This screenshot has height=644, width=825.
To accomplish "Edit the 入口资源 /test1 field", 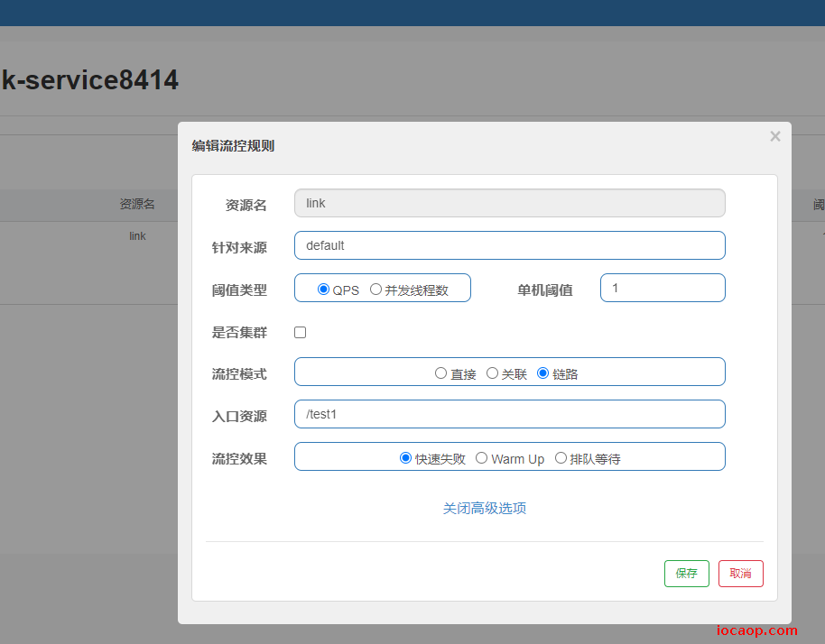I will 510,414.
